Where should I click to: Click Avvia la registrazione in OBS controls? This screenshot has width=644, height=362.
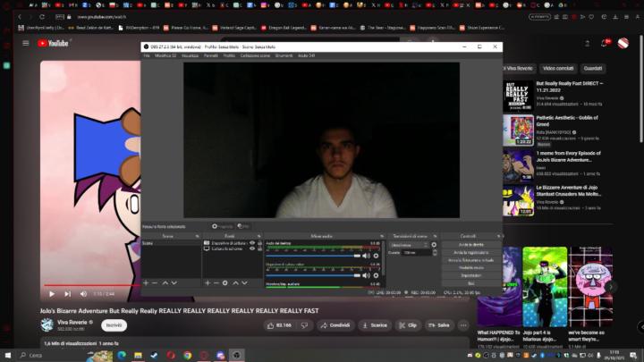click(x=471, y=252)
